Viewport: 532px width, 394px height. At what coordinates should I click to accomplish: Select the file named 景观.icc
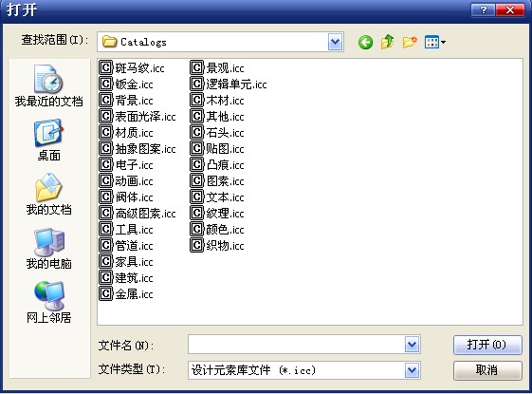[x=217, y=68]
